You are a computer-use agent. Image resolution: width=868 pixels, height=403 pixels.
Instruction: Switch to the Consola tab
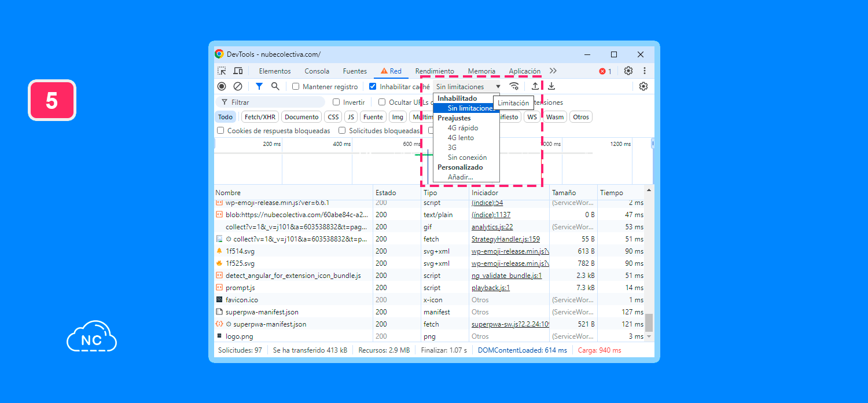click(317, 71)
